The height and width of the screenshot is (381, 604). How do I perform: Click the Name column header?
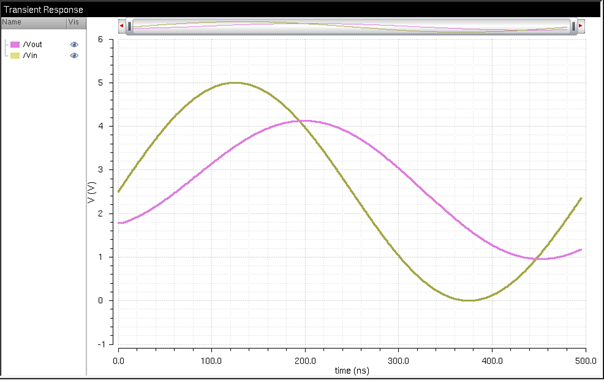[x=34, y=22]
